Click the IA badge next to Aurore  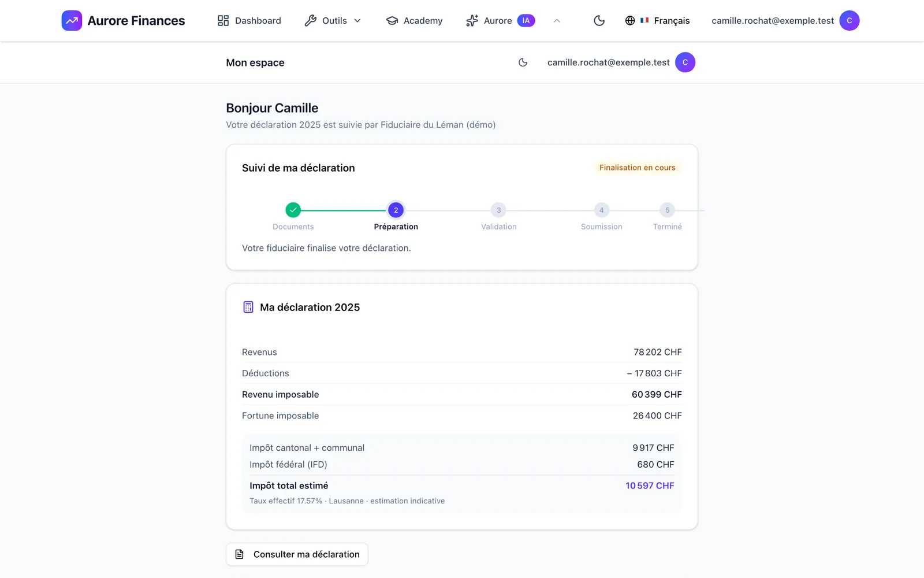pos(526,21)
